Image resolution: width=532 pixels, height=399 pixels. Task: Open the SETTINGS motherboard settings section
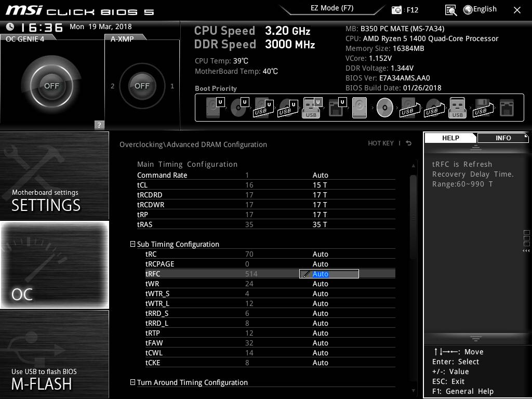click(x=54, y=176)
